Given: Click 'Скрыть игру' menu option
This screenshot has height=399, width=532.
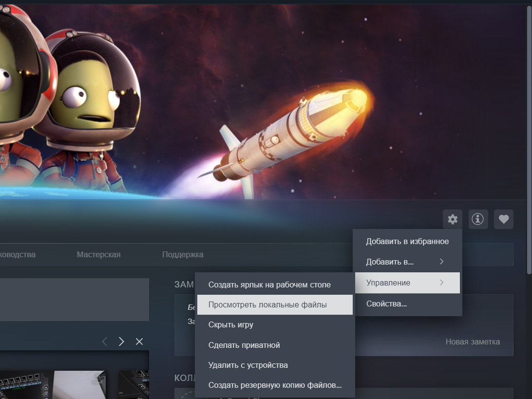Looking at the screenshot, I should [275, 324].
